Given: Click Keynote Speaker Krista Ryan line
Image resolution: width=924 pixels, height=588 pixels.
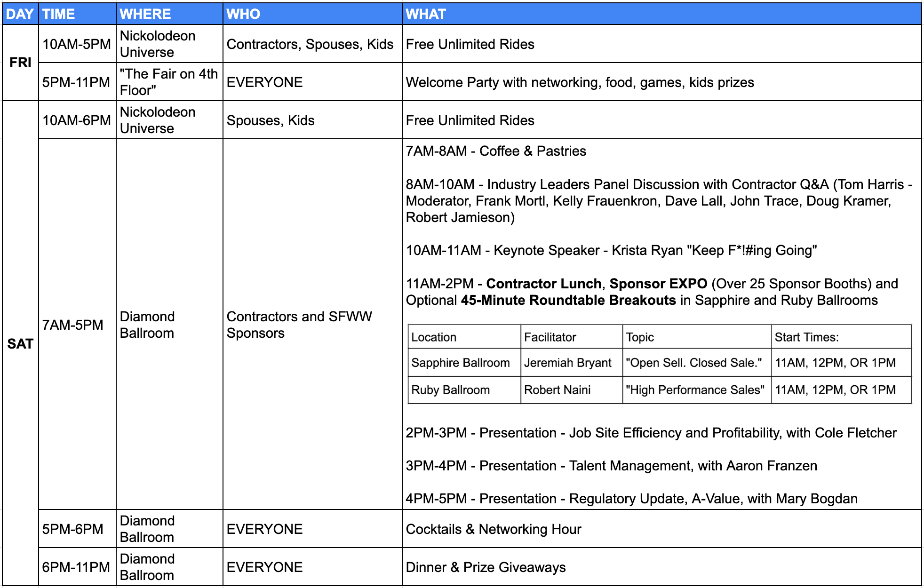Looking at the screenshot, I should 611,250.
